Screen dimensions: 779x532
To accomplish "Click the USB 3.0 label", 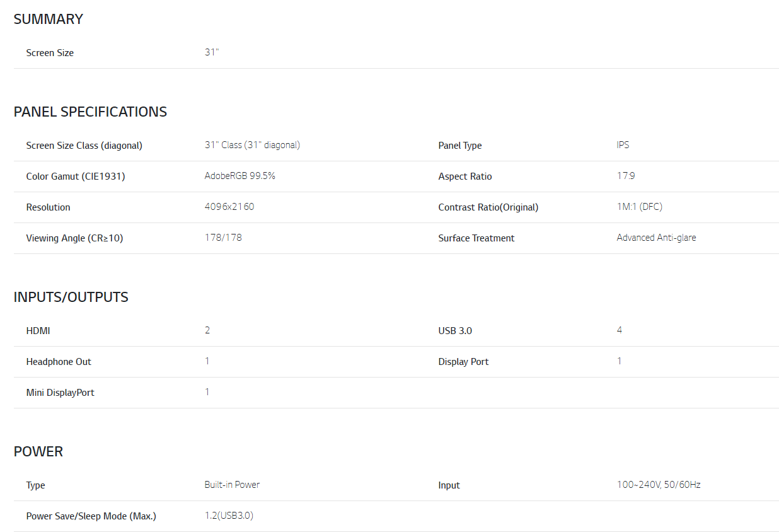I will point(455,331).
